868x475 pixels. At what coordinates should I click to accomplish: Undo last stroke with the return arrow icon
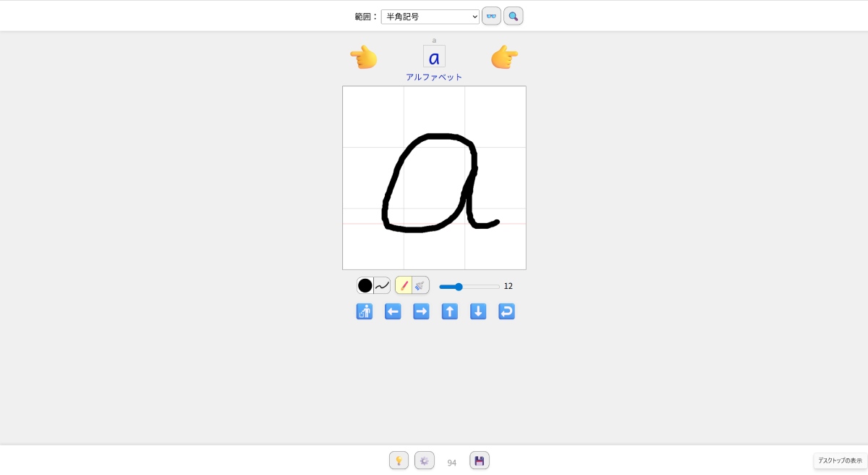(507, 311)
